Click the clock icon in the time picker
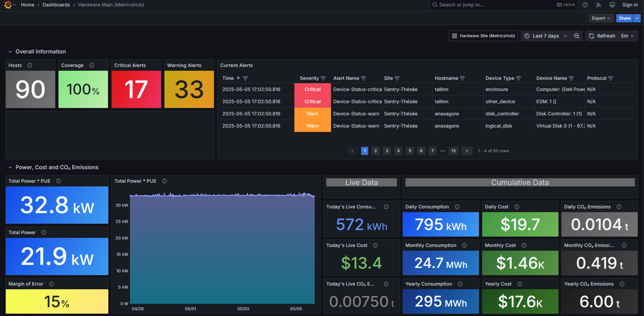The width and height of the screenshot is (644, 316). point(527,36)
